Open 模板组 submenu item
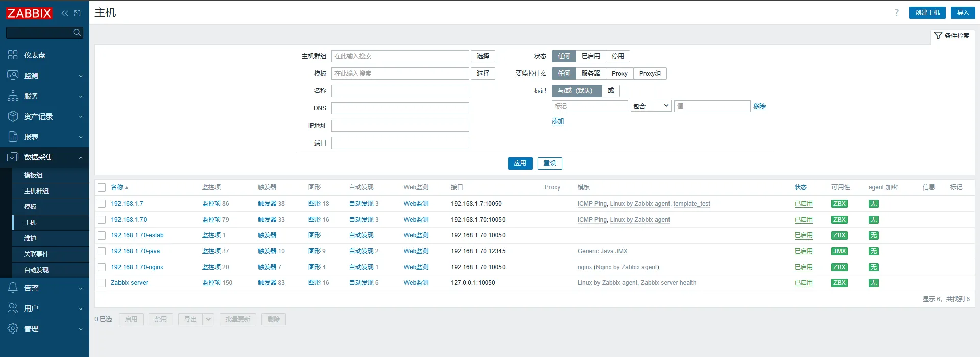980x357 pixels. click(51, 175)
